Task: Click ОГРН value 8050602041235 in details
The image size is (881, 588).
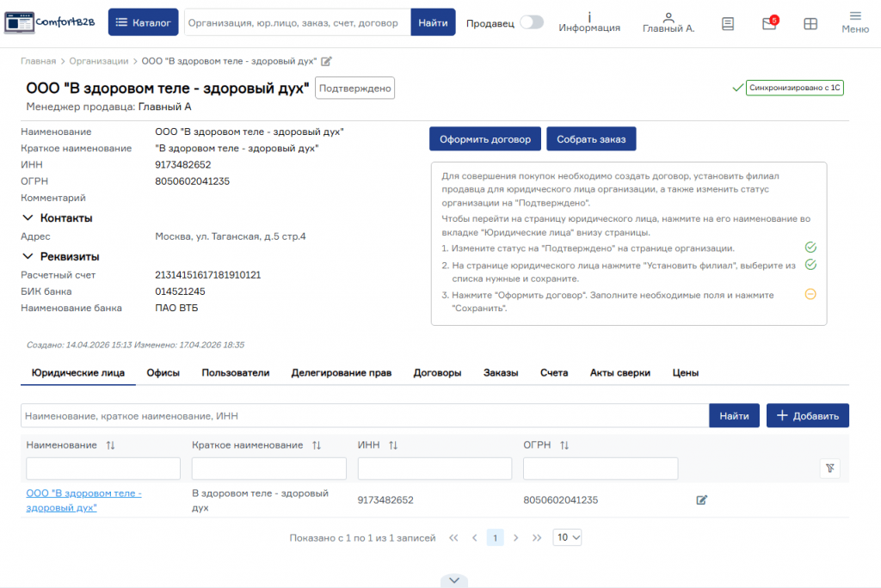Action: click(192, 181)
